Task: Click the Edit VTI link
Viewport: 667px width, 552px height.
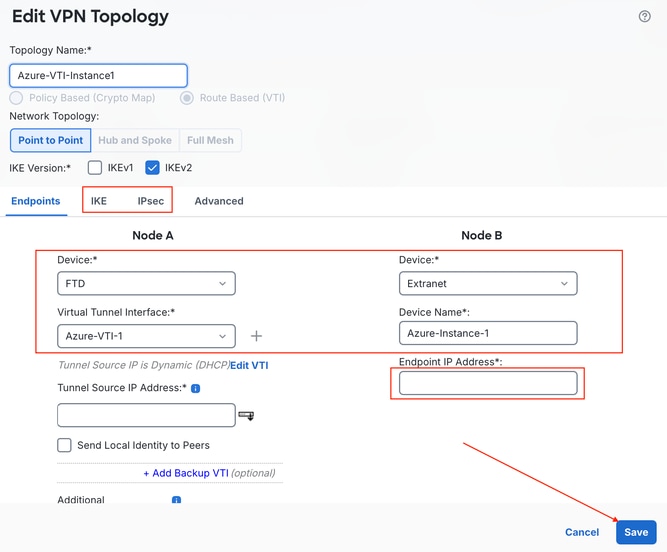Action: [249, 365]
